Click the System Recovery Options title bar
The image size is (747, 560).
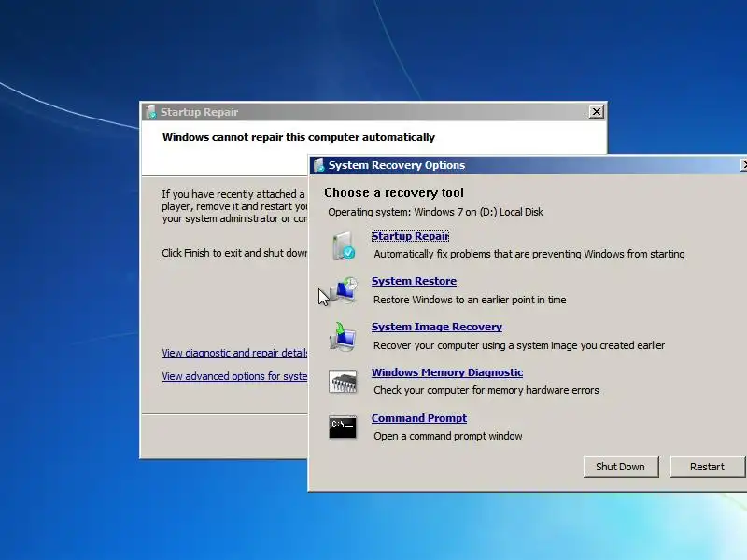(x=528, y=165)
